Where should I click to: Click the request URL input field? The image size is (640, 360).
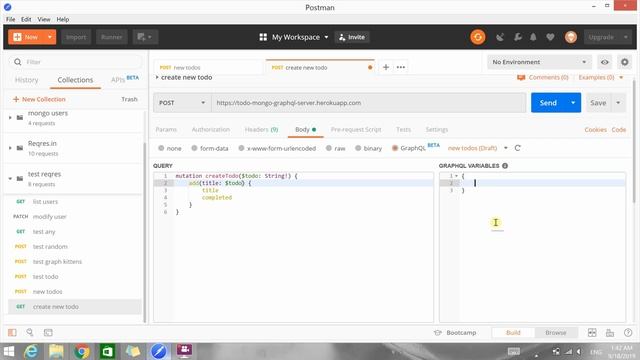point(369,103)
